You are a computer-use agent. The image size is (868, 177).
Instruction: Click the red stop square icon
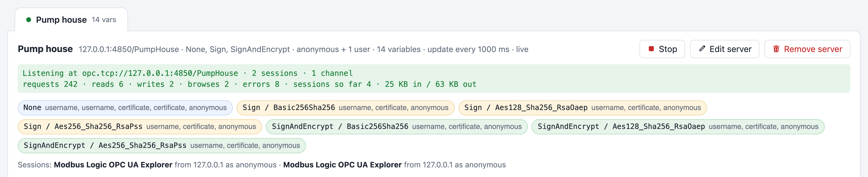pos(651,49)
